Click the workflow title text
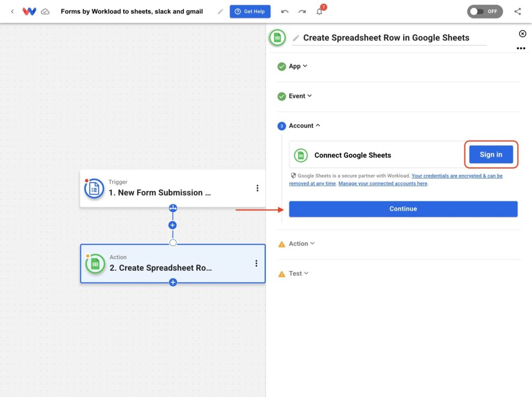 tap(131, 11)
